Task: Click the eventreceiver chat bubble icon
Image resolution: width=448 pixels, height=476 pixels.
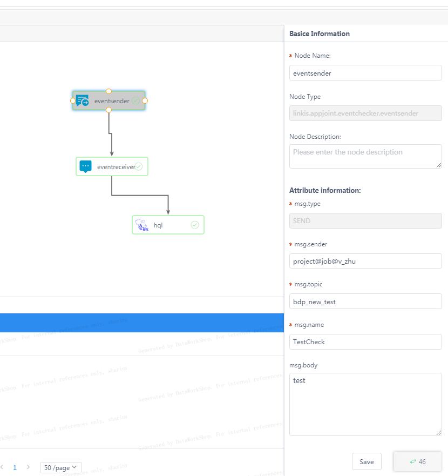Action: pos(85,166)
